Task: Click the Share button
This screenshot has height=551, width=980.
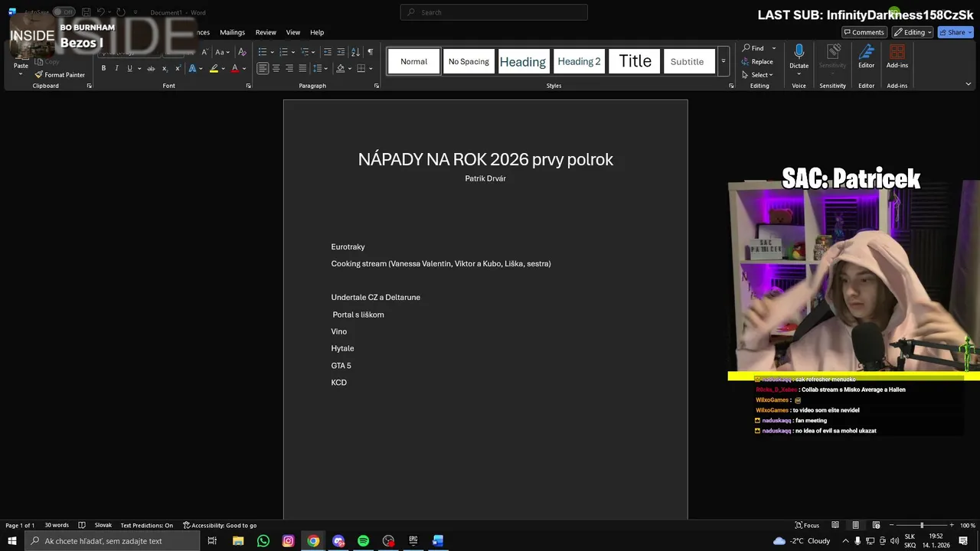Action: click(x=955, y=32)
